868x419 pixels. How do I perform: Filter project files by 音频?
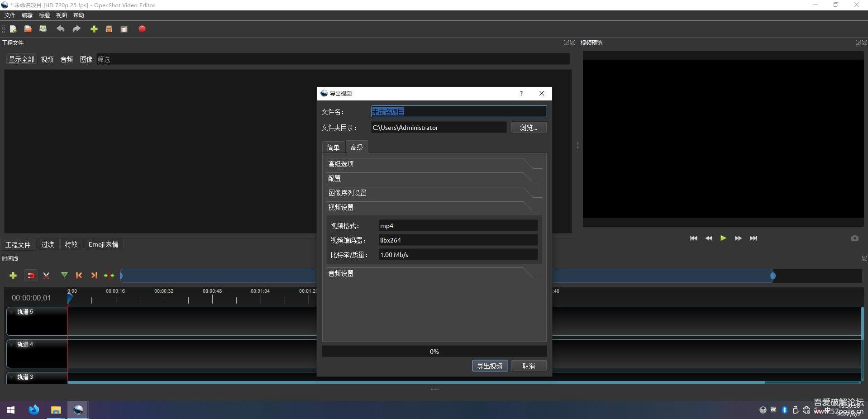click(x=67, y=59)
